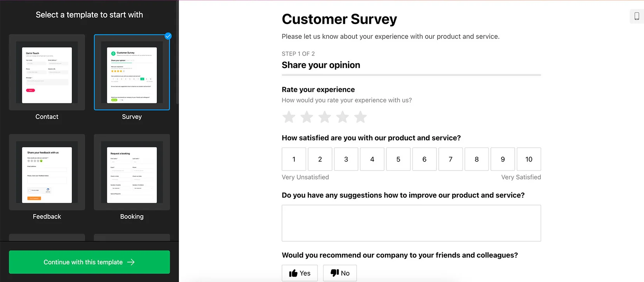Screen dimensions: 644x282
Task: Pick satisfaction score 7
Action: [x=450, y=159]
